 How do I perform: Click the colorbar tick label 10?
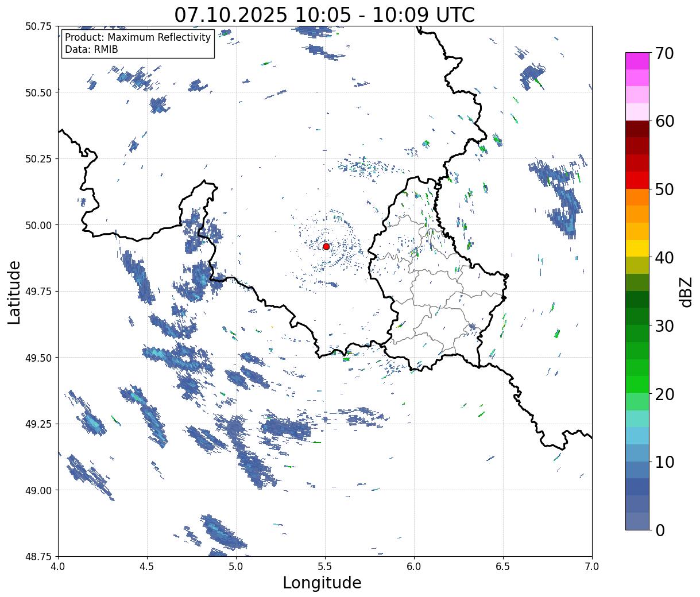pos(664,462)
